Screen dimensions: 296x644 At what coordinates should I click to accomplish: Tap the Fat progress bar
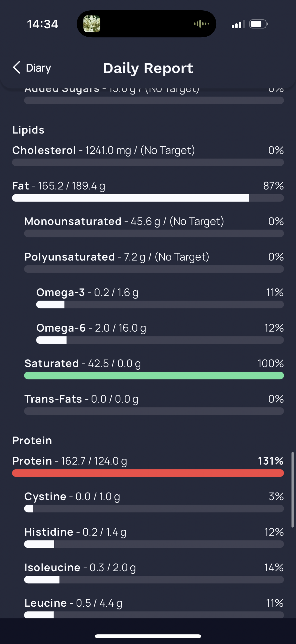tap(148, 198)
